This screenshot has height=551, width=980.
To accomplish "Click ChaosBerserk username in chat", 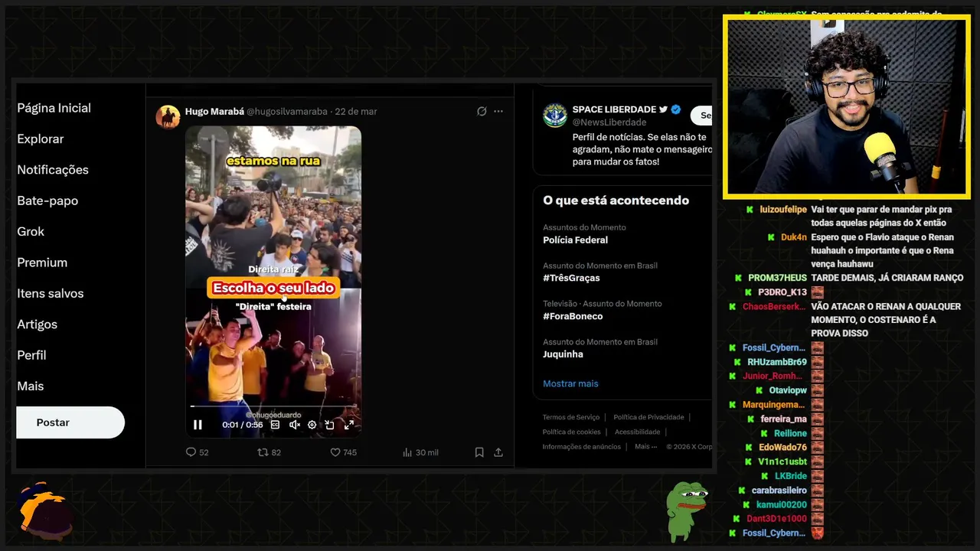I will 774,307.
